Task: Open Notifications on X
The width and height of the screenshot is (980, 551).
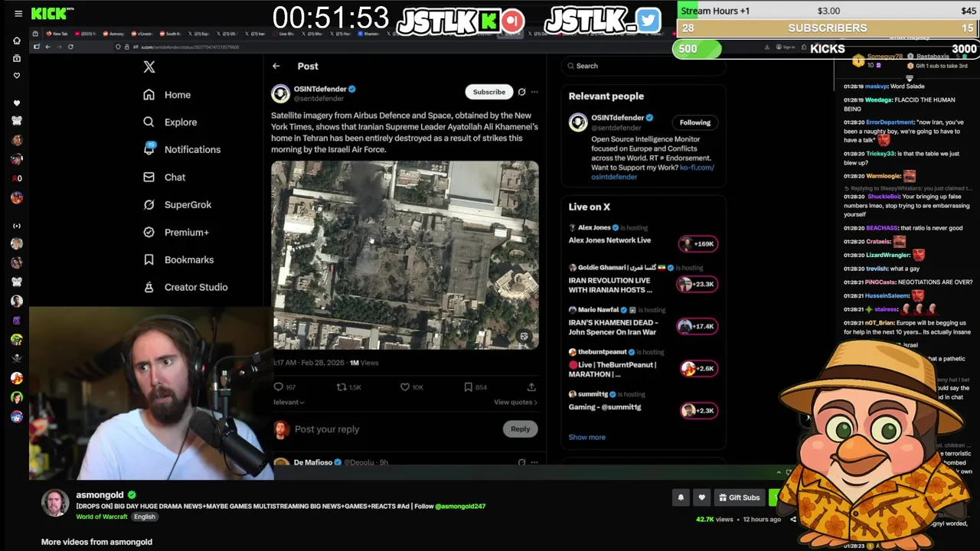Action: point(181,150)
